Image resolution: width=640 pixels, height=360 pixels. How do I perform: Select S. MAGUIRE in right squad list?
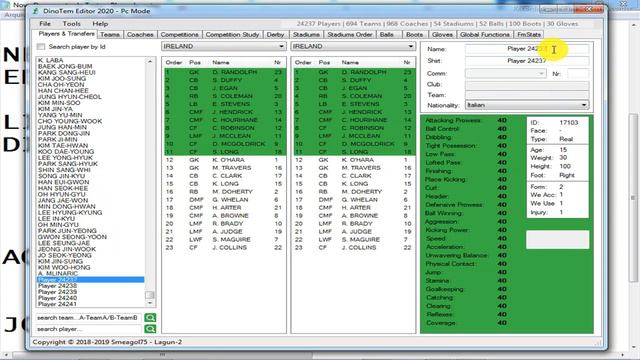pos(361,240)
